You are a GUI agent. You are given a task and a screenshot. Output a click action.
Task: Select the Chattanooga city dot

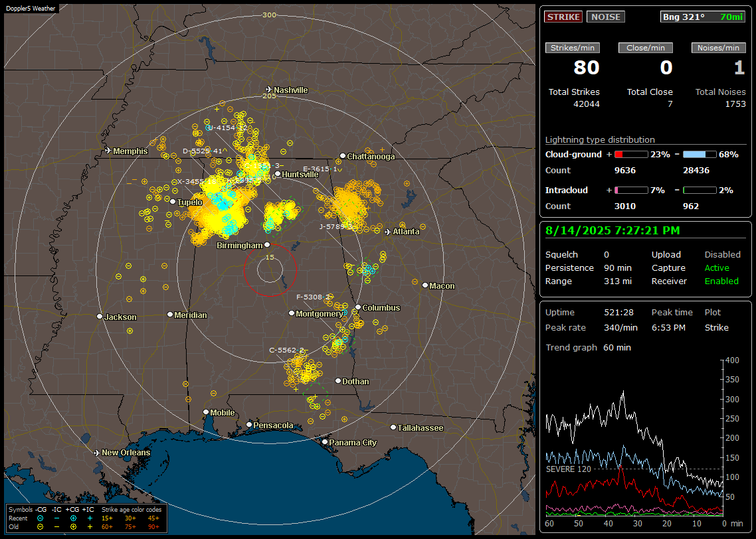(x=343, y=155)
